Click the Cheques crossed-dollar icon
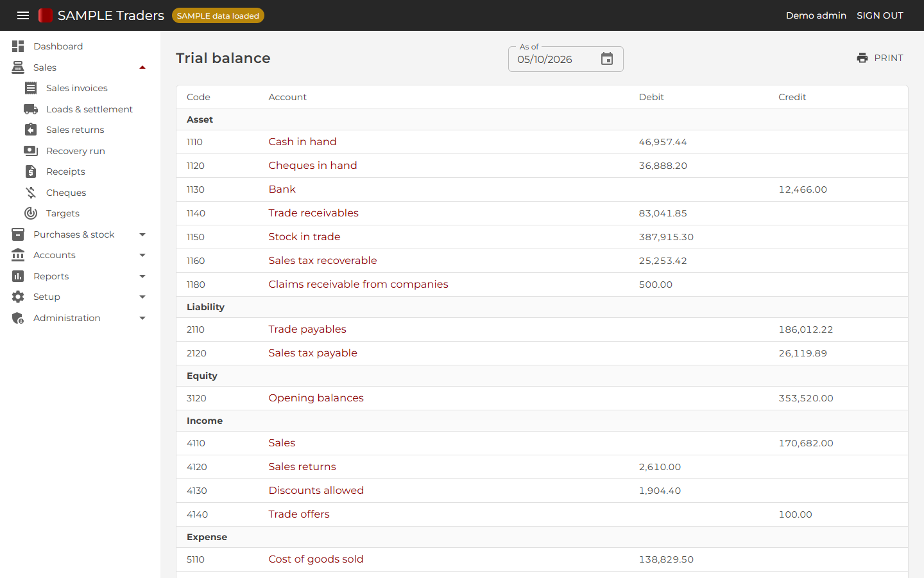 [31, 193]
